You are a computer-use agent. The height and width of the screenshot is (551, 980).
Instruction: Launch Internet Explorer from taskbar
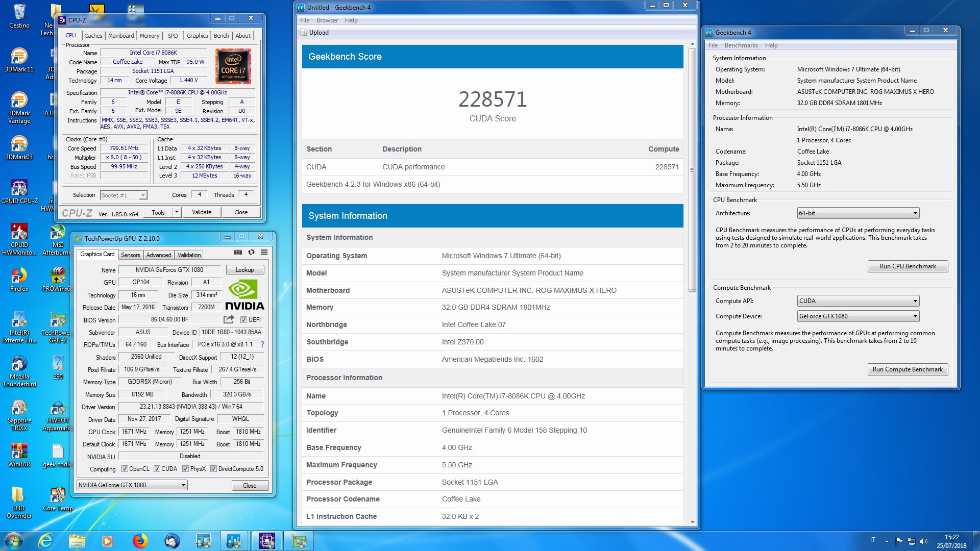45,541
